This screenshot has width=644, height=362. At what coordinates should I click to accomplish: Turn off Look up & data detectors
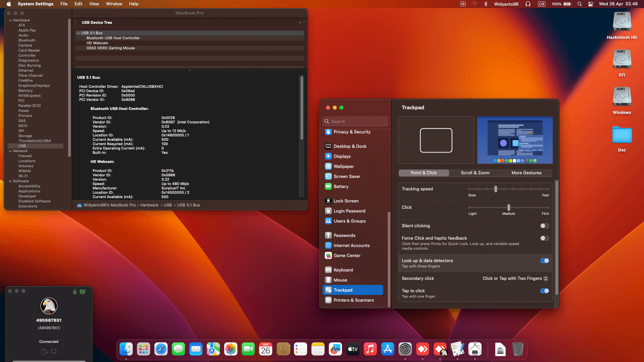pyautogui.click(x=544, y=261)
